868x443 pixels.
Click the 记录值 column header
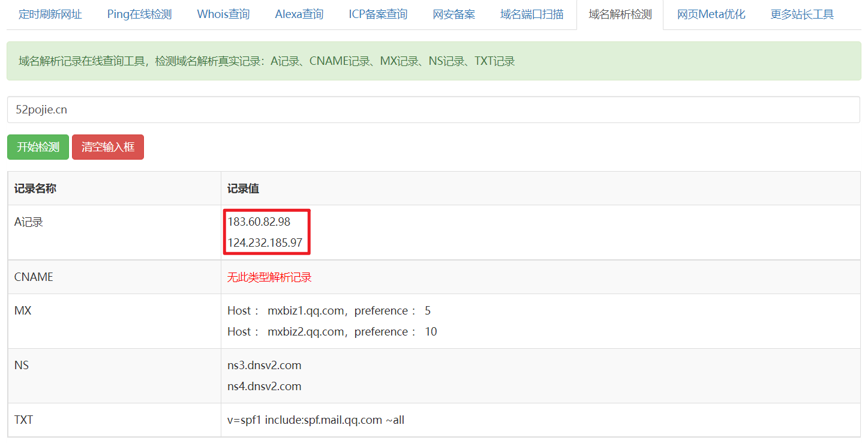point(243,188)
